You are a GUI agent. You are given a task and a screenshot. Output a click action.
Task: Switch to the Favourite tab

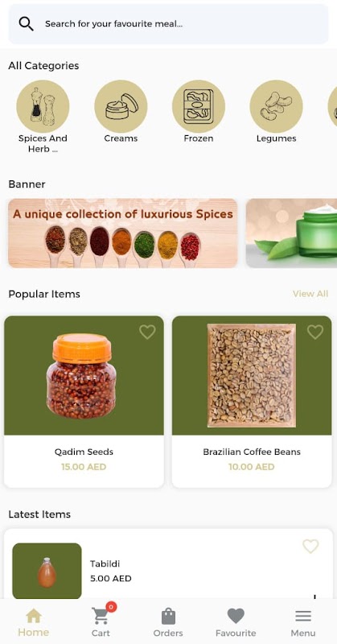coord(236,622)
